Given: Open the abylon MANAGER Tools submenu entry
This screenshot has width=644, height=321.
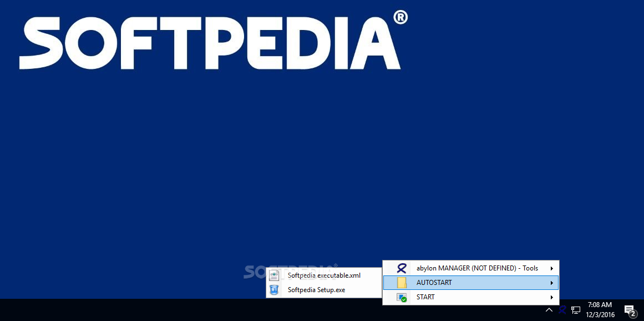Looking at the screenshot, I should coord(471,268).
